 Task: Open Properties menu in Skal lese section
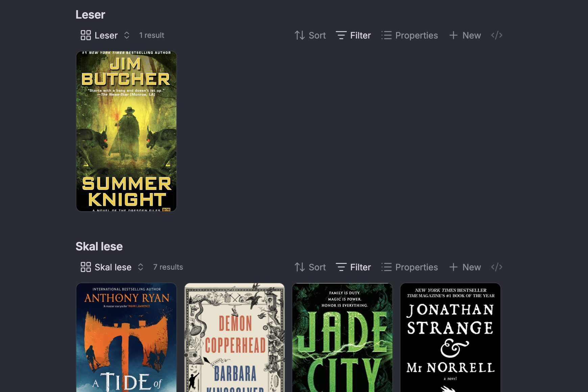tap(410, 267)
